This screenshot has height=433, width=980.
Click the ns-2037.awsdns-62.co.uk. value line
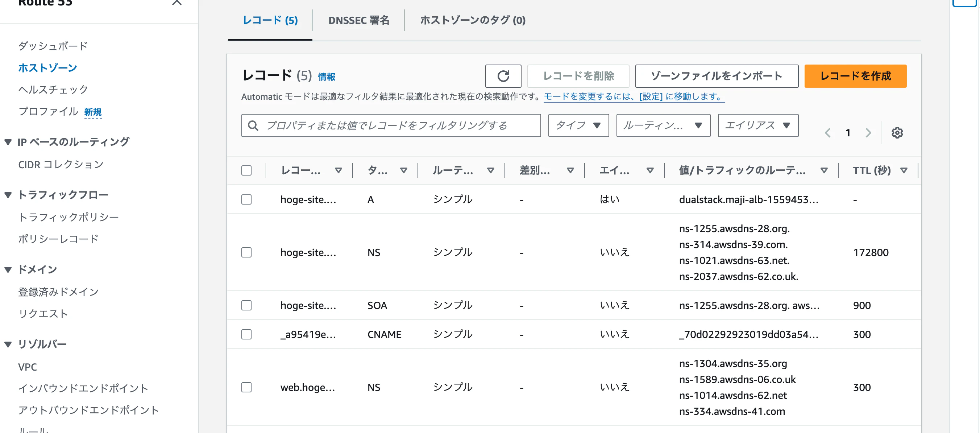point(738,276)
